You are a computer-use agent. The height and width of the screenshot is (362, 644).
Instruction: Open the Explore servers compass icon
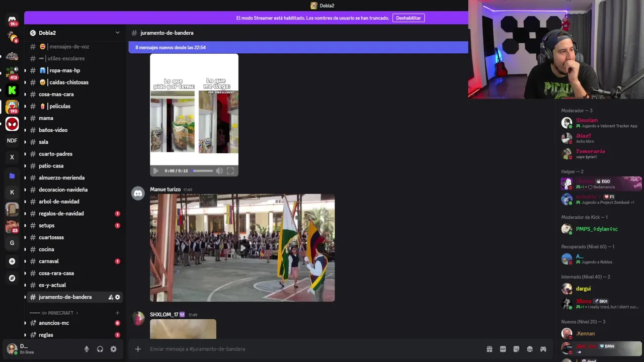(x=12, y=278)
